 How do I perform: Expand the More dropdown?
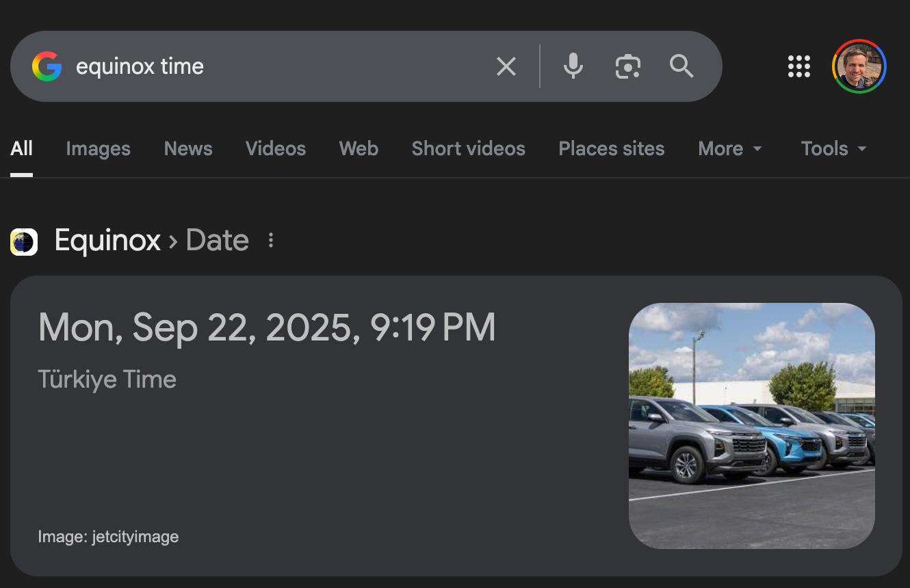pyautogui.click(x=730, y=148)
